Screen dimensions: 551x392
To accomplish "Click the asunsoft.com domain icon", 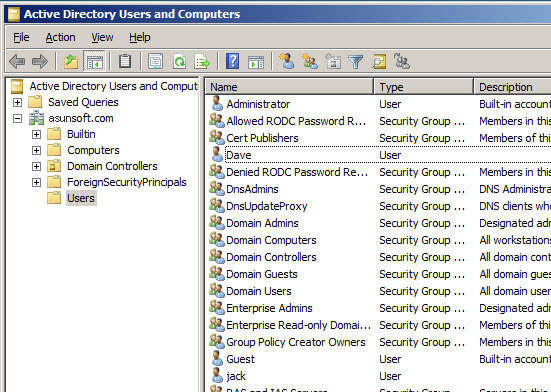I will click(36, 118).
